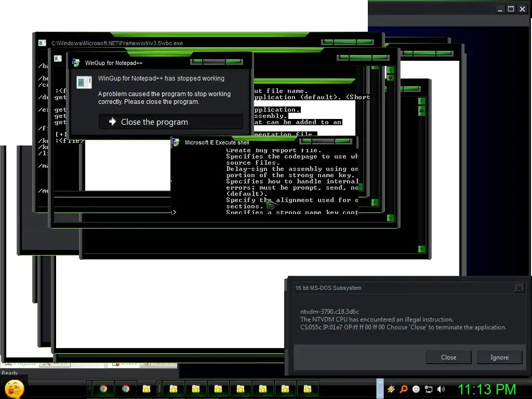Open the first Chrome icon on the taskbar

click(103, 389)
